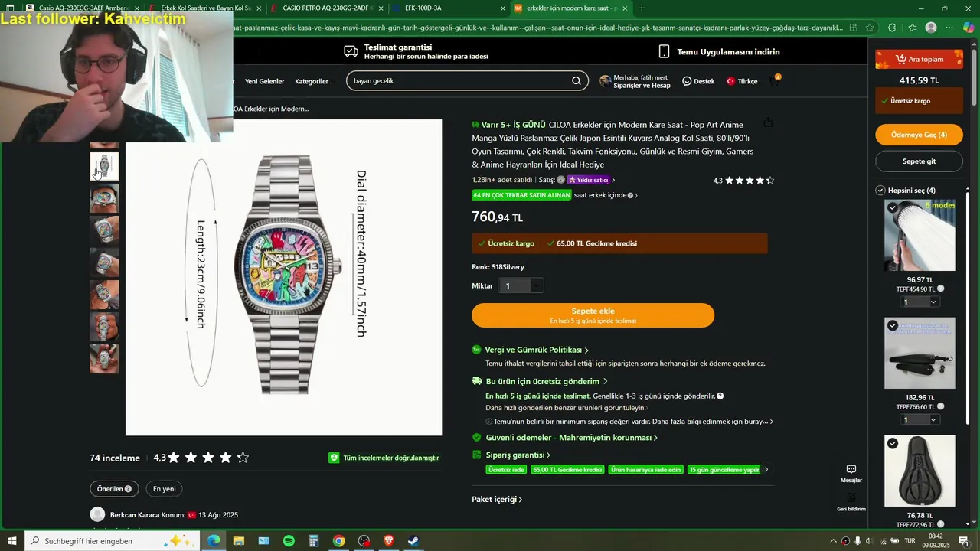The image size is (980, 551).
Task: Open Yıldız satıcı seller link
Action: tap(590, 180)
